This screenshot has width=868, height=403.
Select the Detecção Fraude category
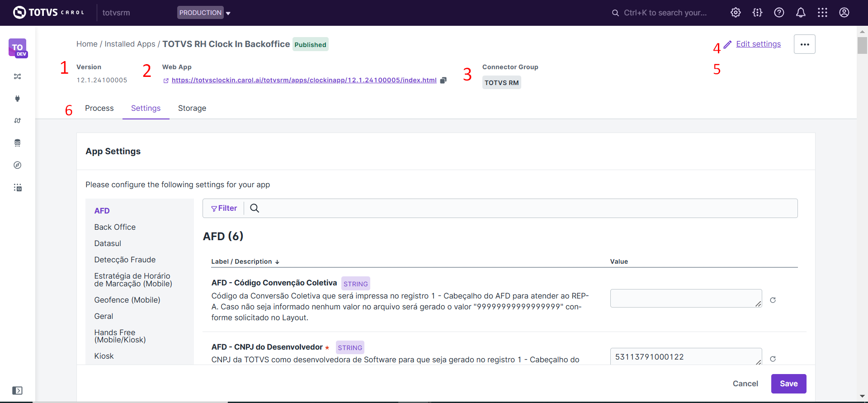click(125, 260)
